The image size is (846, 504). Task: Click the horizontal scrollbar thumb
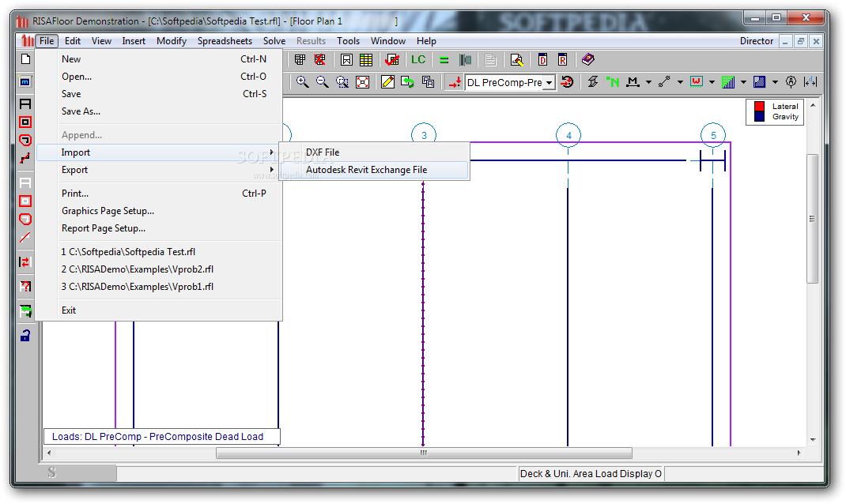point(424,453)
